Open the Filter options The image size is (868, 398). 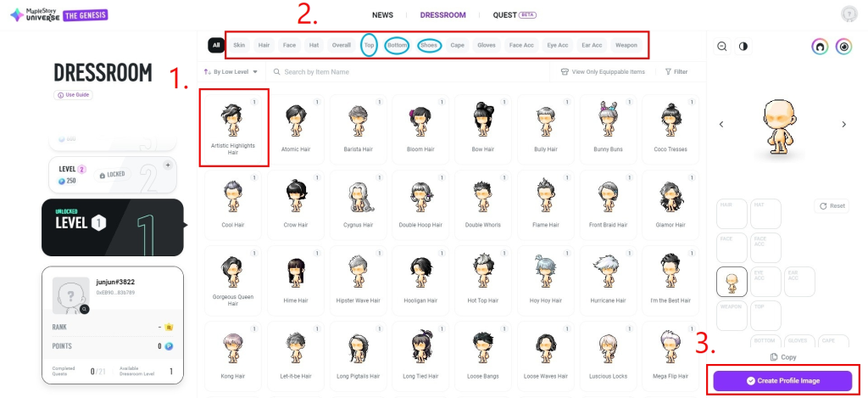[676, 71]
